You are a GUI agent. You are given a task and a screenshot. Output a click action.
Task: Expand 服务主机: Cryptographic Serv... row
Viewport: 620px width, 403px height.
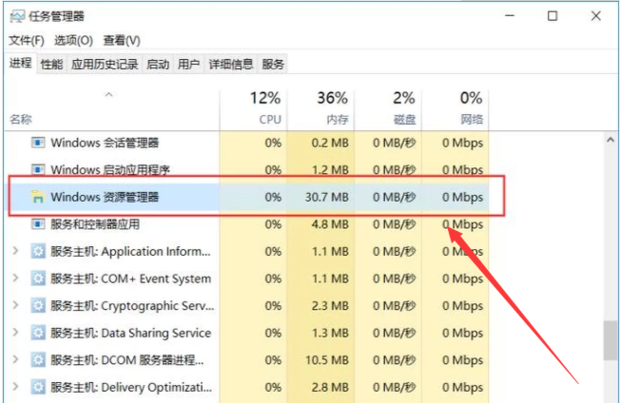click(x=15, y=305)
